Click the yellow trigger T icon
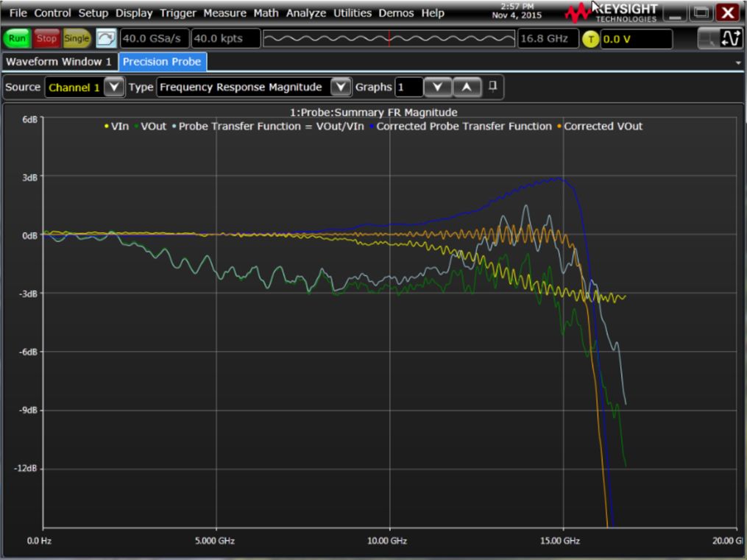Viewport: 747px width, 560px height. (591, 39)
